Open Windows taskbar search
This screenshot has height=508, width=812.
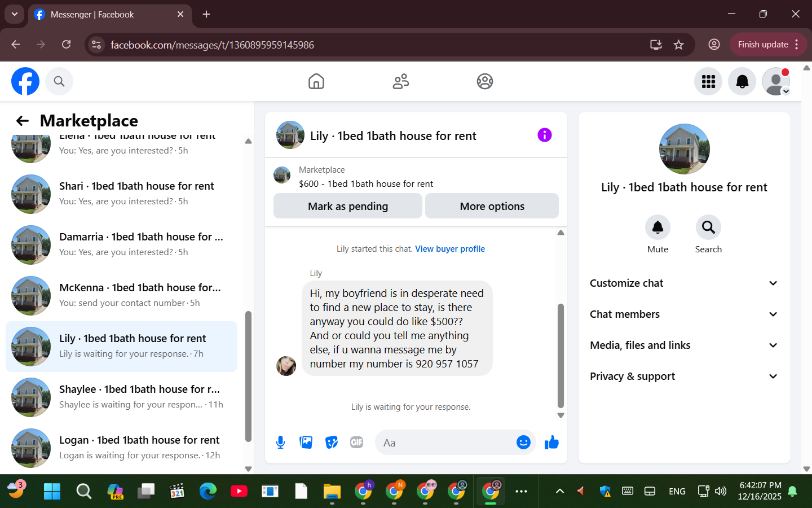click(x=83, y=491)
